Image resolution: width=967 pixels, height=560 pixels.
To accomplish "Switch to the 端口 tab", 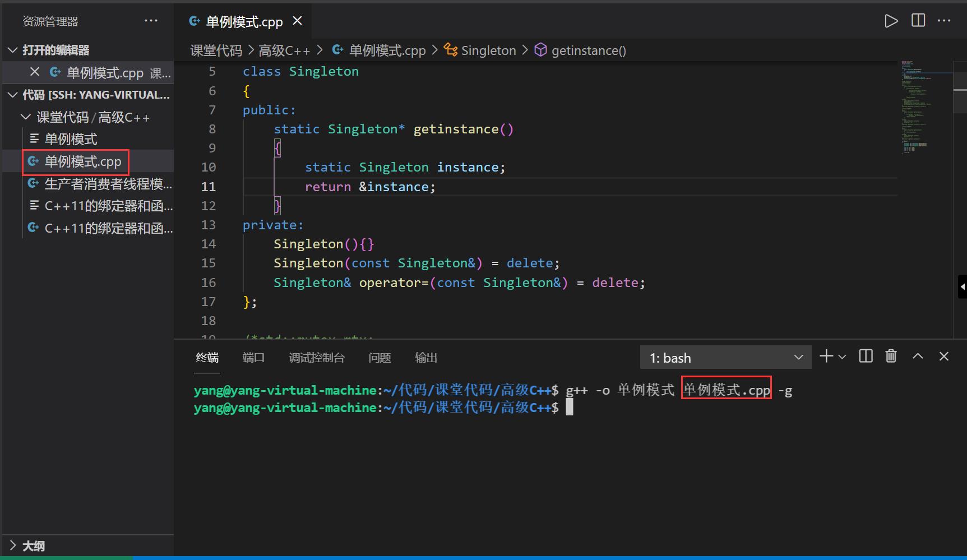I will click(x=253, y=358).
